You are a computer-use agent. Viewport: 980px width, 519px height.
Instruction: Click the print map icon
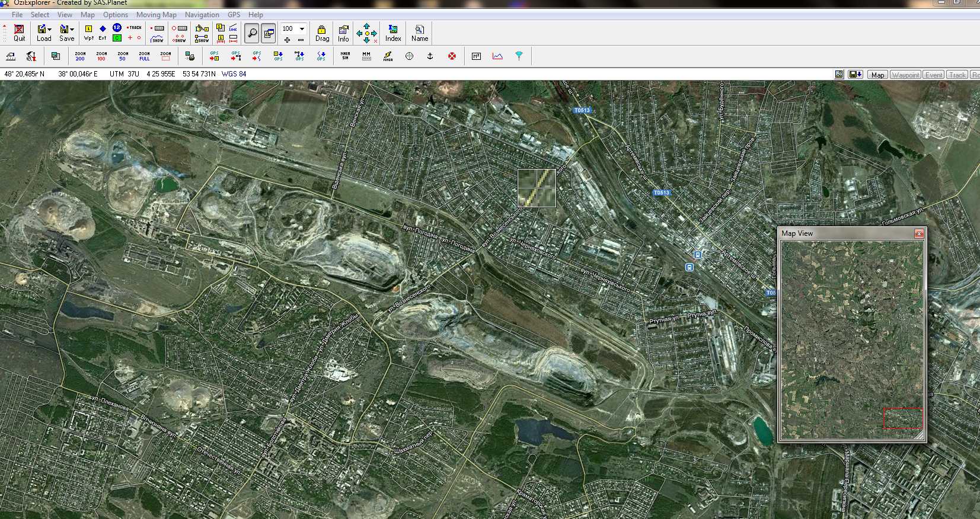(190, 56)
